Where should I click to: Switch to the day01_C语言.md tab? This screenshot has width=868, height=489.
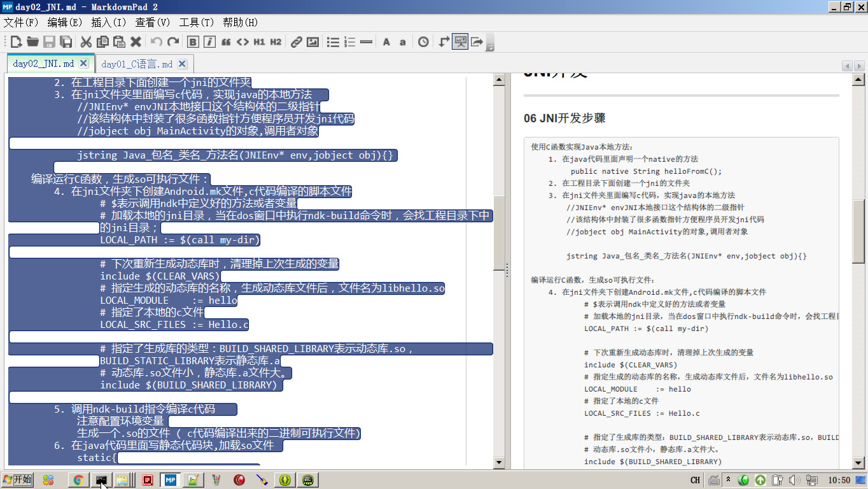tap(137, 64)
